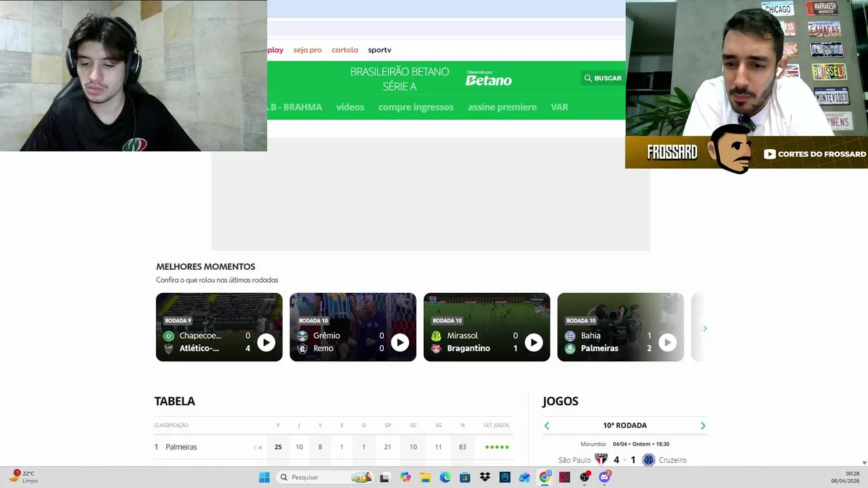Image resolution: width=868 pixels, height=488 pixels.
Task: Go to compre ingressos menu item
Action: coord(416,107)
